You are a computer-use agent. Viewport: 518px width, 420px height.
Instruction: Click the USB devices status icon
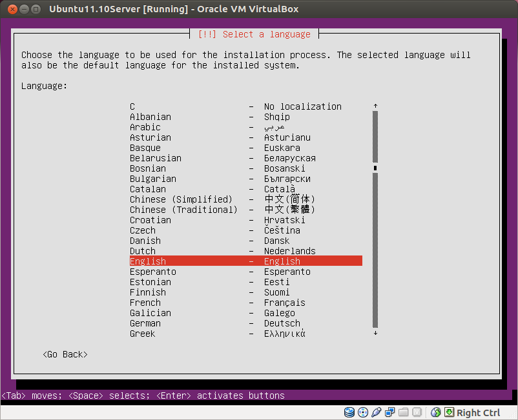click(377, 412)
